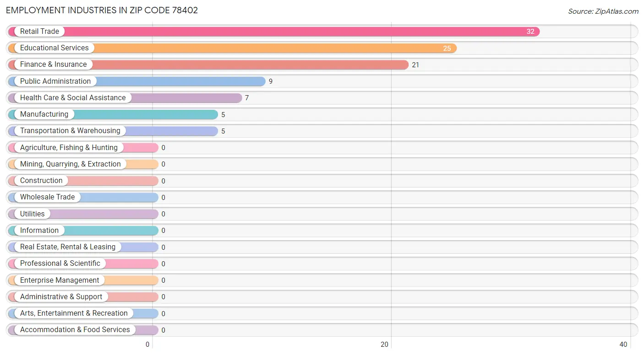Click Health Care & Social Assistance label
The width and height of the screenshot is (644, 355).
pyautogui.click(x=73, y=98)
